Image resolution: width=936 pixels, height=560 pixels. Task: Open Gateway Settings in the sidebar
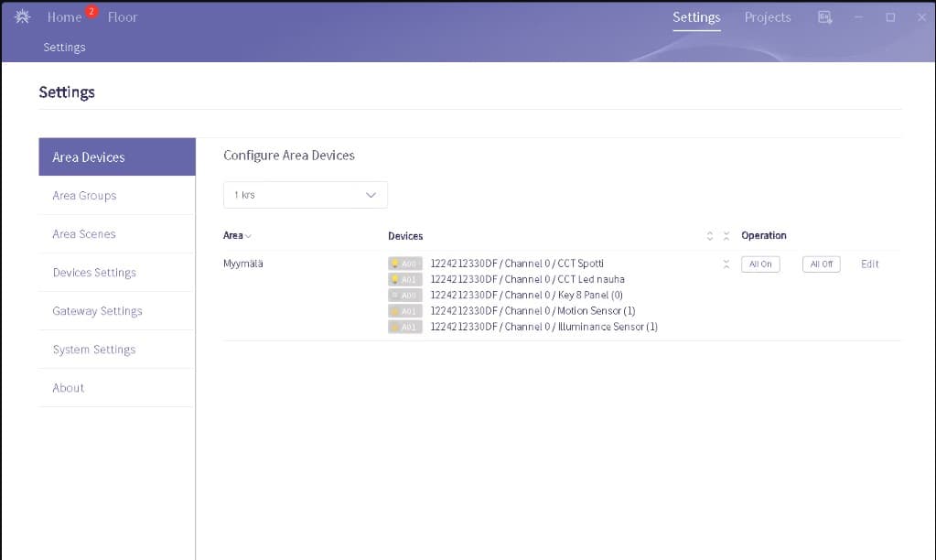tap(97, 311)
